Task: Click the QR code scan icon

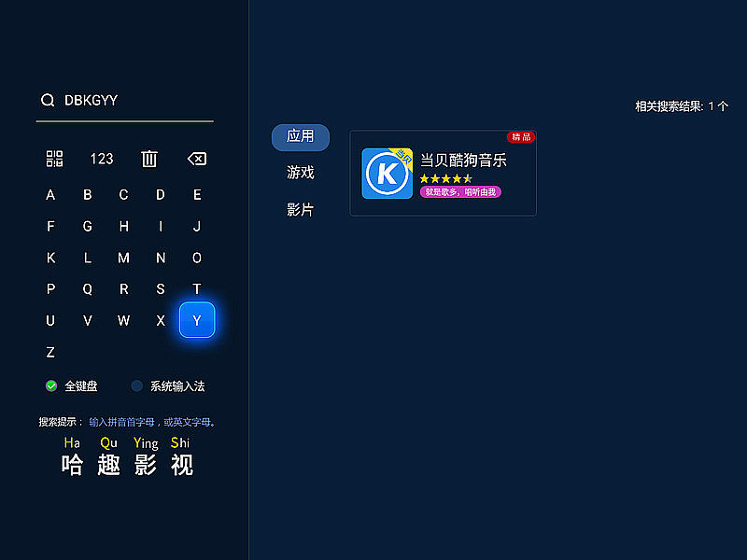Action: [54, 159]
